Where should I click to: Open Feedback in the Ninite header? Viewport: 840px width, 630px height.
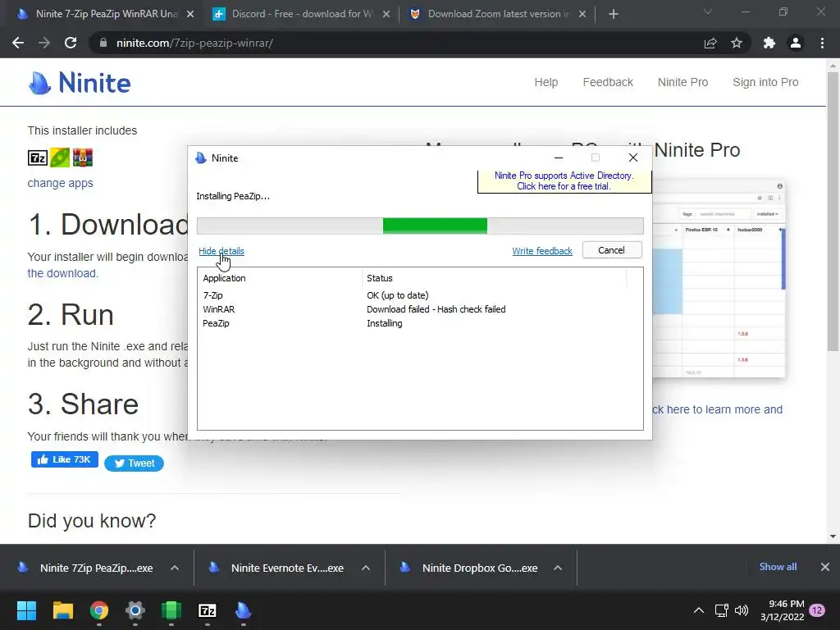(x=608, y=83)
